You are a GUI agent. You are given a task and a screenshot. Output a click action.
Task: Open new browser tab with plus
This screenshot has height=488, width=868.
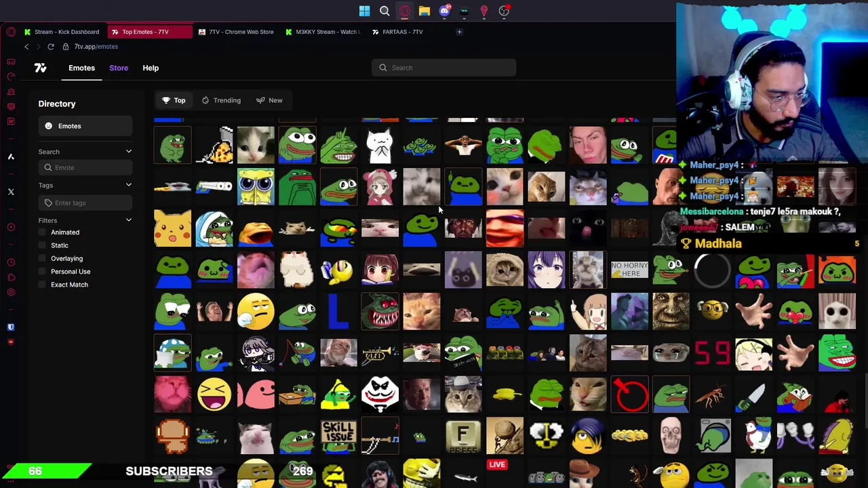(x=459, y=32)
